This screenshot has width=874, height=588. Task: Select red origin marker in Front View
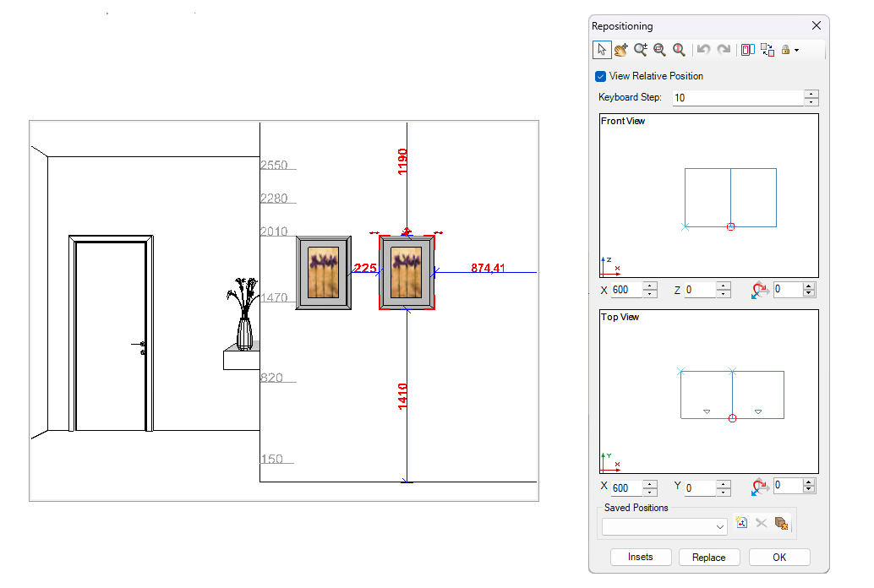pyautogui.click(x=731, y=227)
